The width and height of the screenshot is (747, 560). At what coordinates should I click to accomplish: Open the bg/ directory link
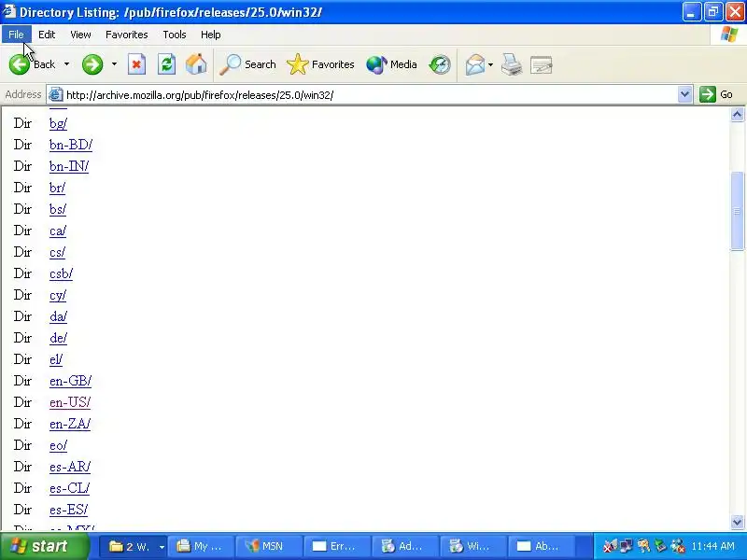tap(58, 123)
